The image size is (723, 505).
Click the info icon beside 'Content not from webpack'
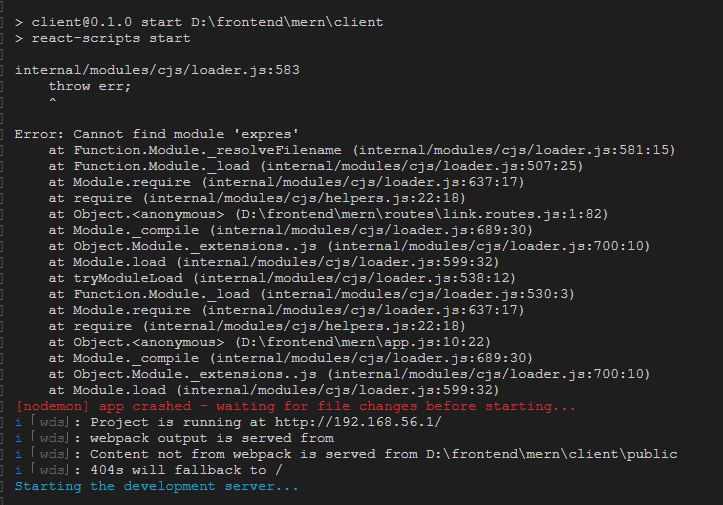click(18, 454)
